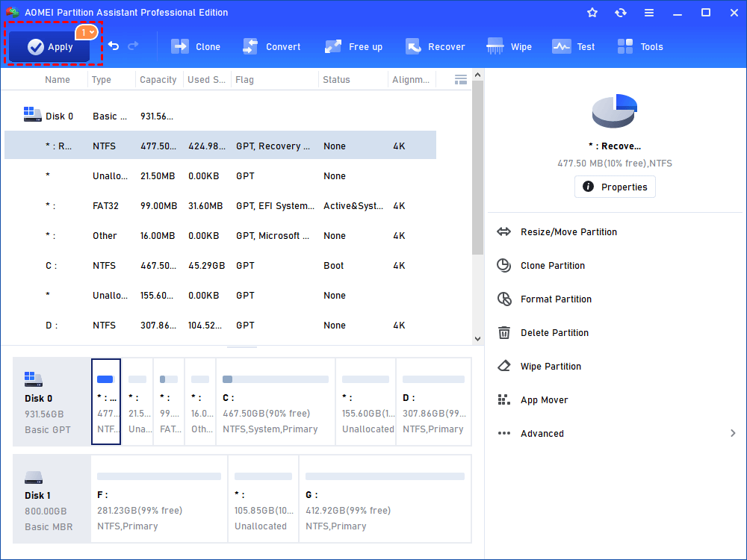
Task: Click the Test toolbar waveform icon
Action: 561,46
